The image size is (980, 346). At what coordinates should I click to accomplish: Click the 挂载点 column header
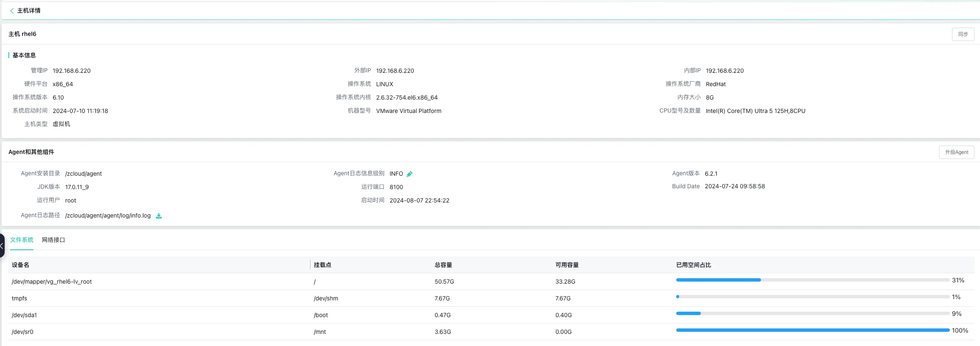[x=322, y=265]
